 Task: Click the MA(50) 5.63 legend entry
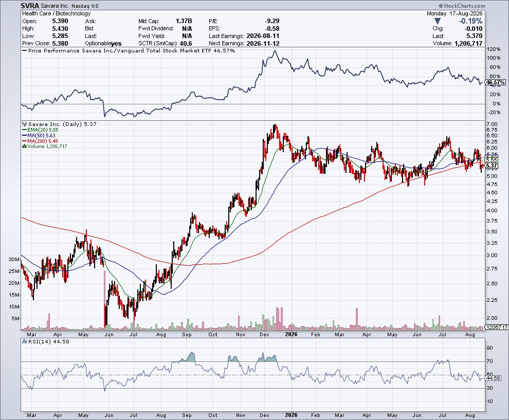(39, 135)
